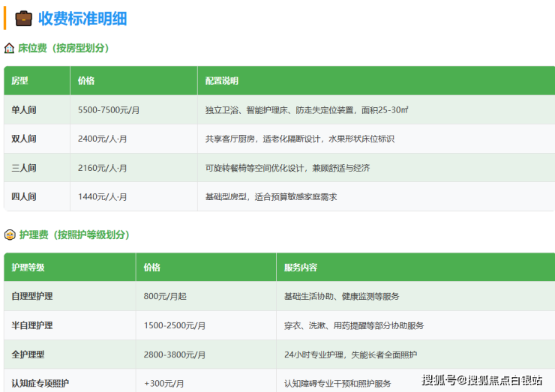Click the 床位费（按房型划分）section title

(x=64, y=48)
